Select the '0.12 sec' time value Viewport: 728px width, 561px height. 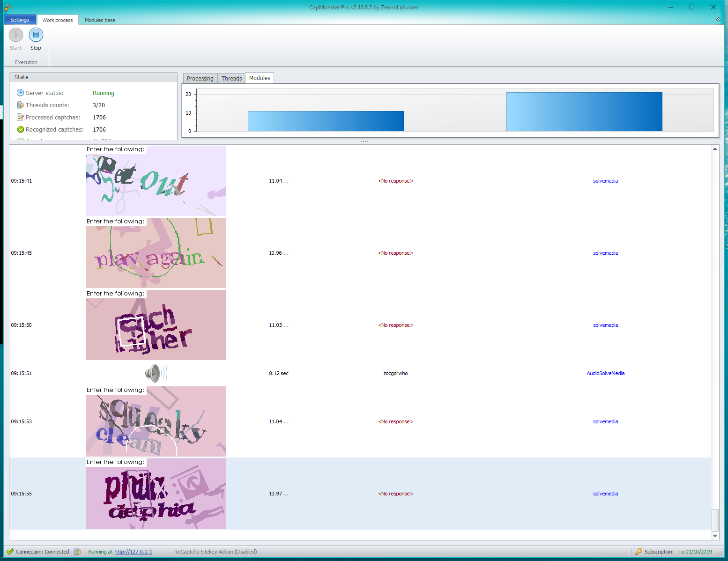point(279,373)
